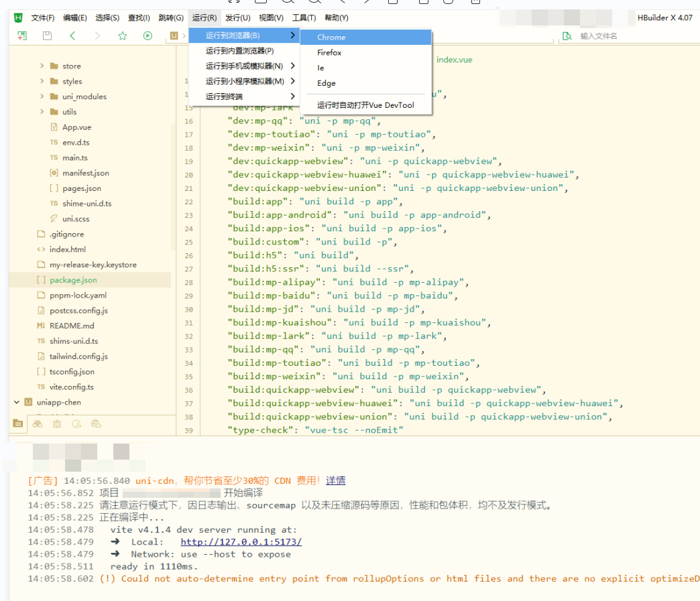This screenshot has height=601, width=700.
Task: Open the binoculars search panel icon
Action: tap(38, 424)
